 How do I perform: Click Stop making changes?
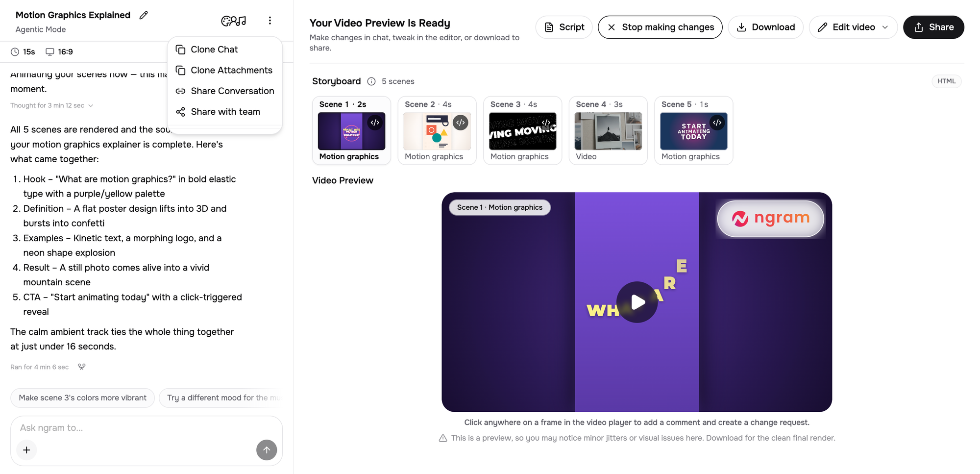[660, 27]
